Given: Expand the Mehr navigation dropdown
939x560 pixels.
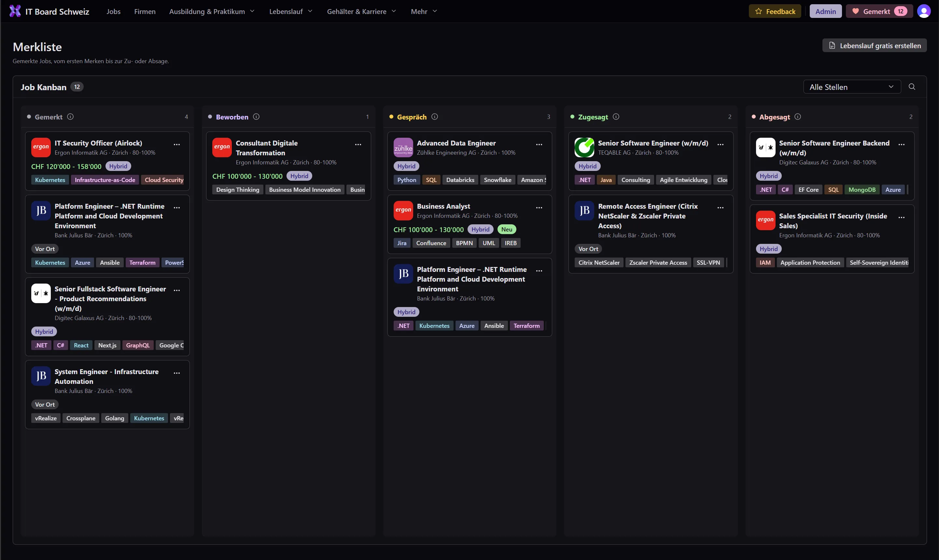Looking at the screenshot, I should point(424,11).
